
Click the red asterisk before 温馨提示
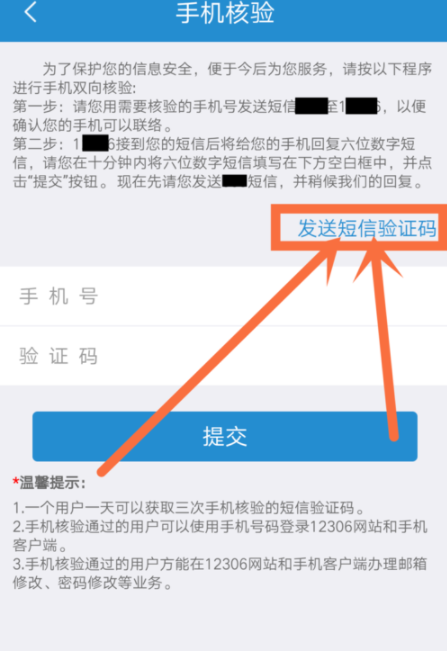coord(16,482)
